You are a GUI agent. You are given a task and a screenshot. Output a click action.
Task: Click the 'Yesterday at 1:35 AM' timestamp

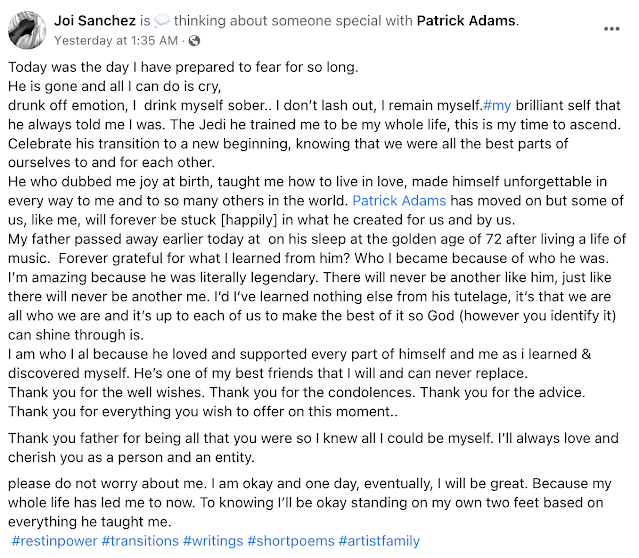(x=117, y=41)
